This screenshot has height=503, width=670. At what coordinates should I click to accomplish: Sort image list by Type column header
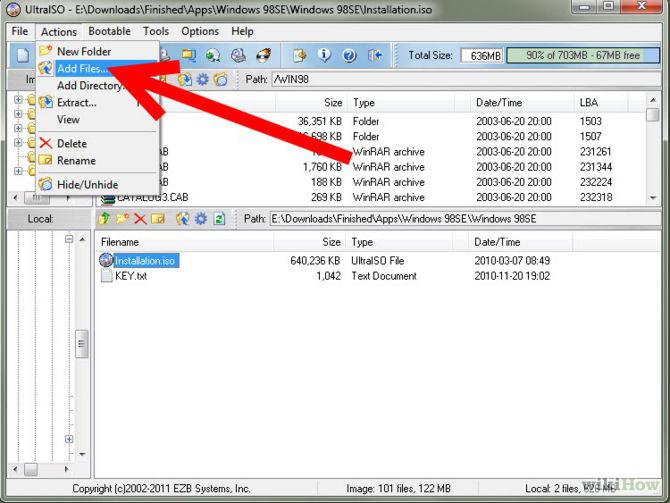point(400,103)
